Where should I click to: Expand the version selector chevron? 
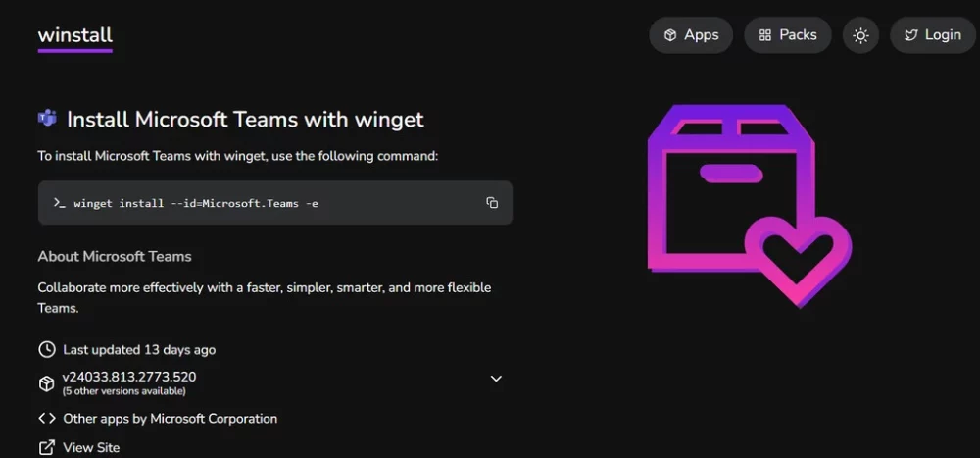click(496, 379)
